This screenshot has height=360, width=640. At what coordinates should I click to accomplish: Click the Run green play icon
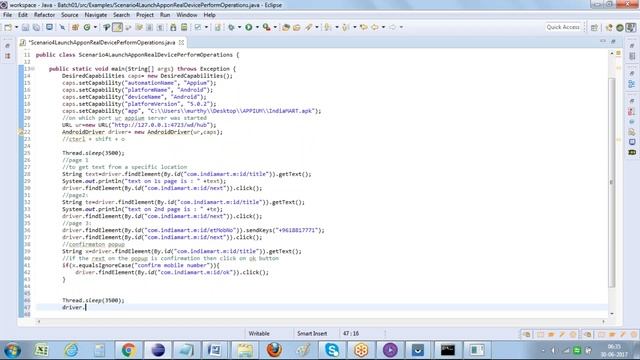249,27
